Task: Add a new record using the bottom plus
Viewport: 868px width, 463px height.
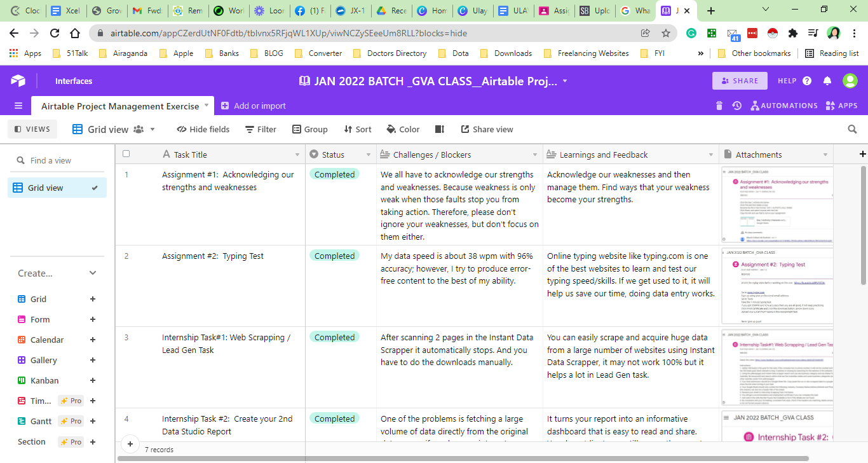Action: pyautogui.click(x=130, y=444)
